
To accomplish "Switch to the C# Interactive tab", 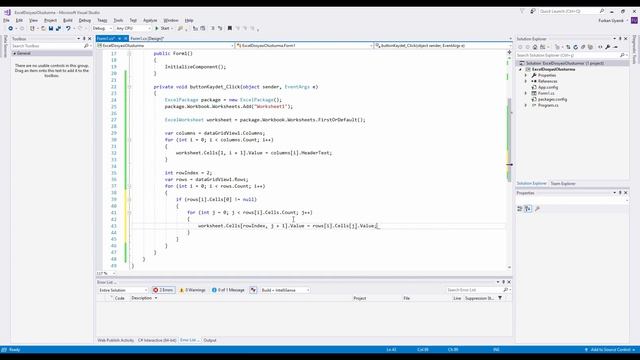I will coord(157,340).
